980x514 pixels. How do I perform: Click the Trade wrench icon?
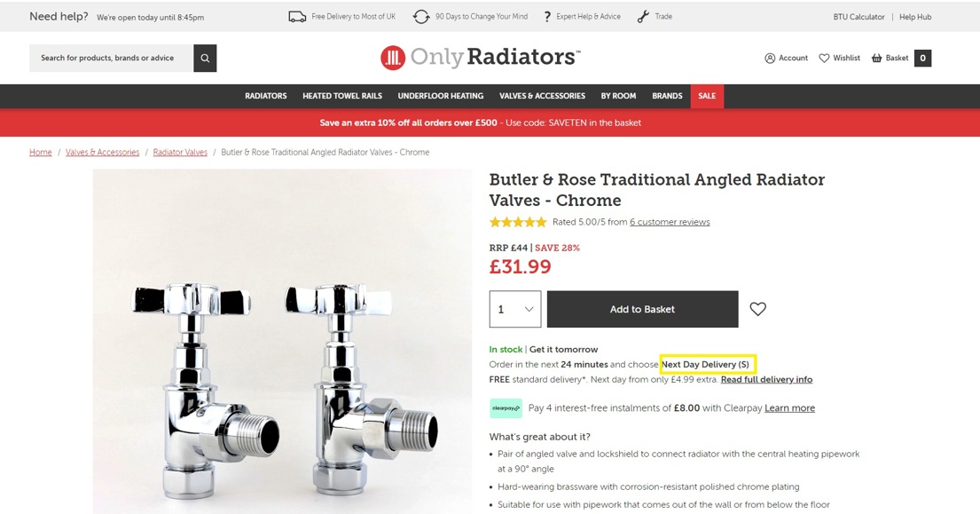tap(643, 17)
